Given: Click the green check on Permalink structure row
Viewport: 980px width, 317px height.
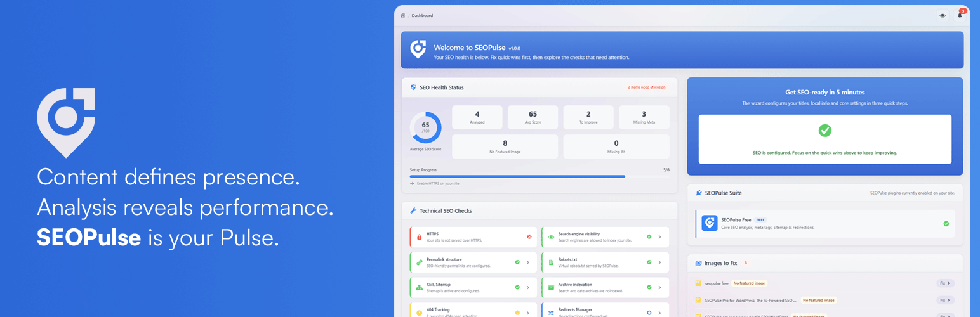Looking at the screenshot, I should (517, 262).
